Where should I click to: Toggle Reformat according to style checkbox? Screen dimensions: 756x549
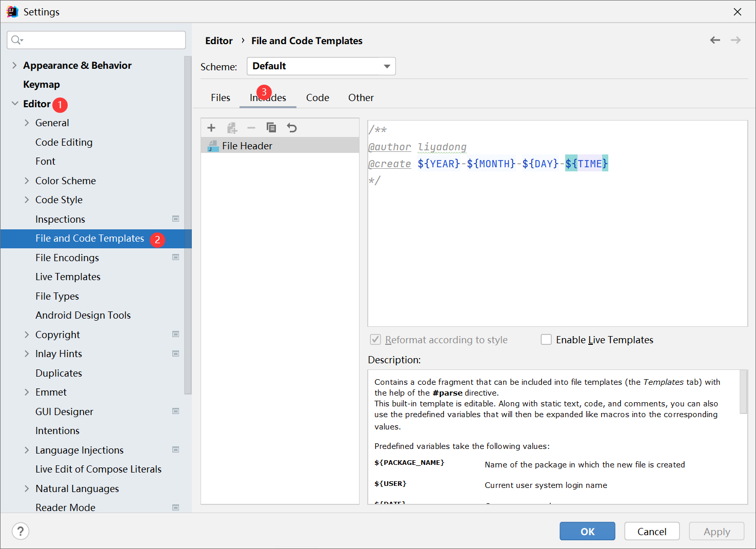click(375, 340)
